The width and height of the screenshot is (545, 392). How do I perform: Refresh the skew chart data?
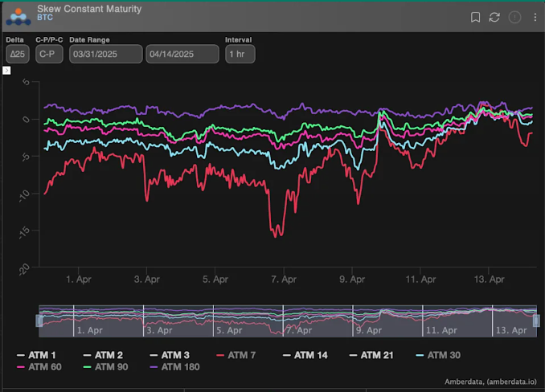coord(494,17)
